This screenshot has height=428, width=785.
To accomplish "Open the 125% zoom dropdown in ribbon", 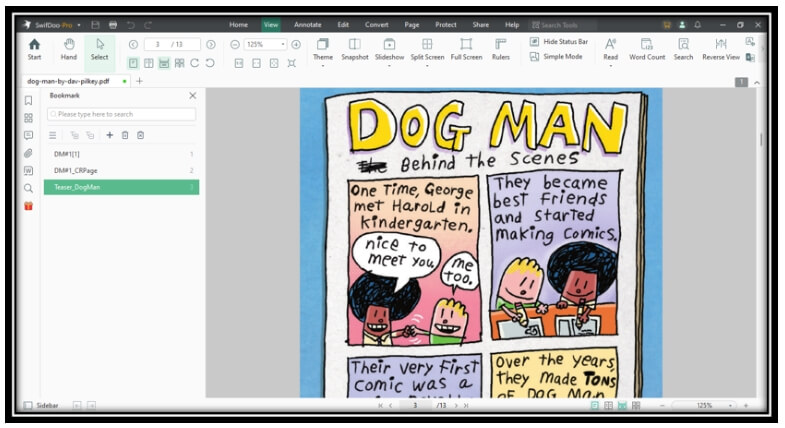I will 283,45.
